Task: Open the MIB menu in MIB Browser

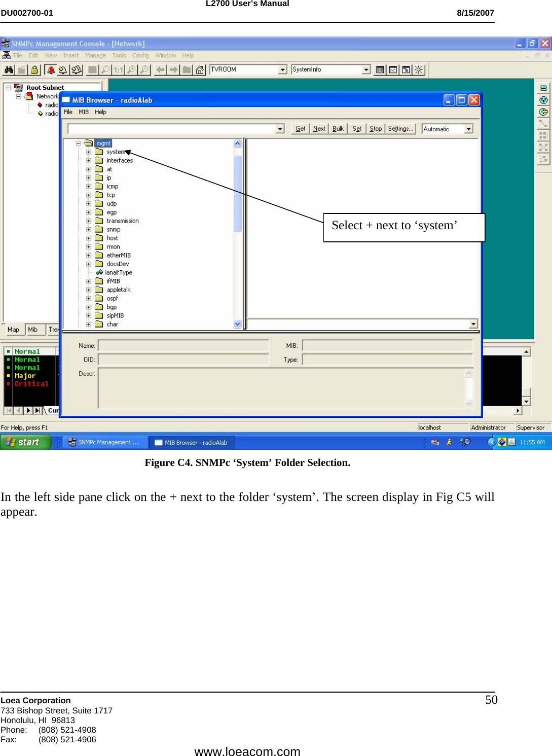Action: [84, 113]
